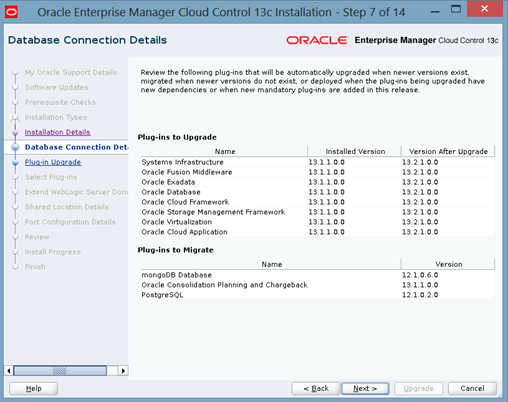Select Oracle Consolidation Planning and Chargeback row
Screen dimensions: 508x402
tap(318, 285)
